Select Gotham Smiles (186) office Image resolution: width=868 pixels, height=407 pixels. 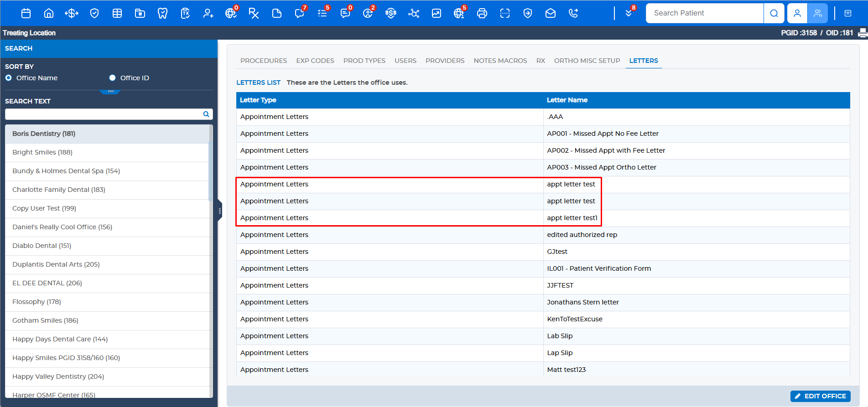coord(107,320)
